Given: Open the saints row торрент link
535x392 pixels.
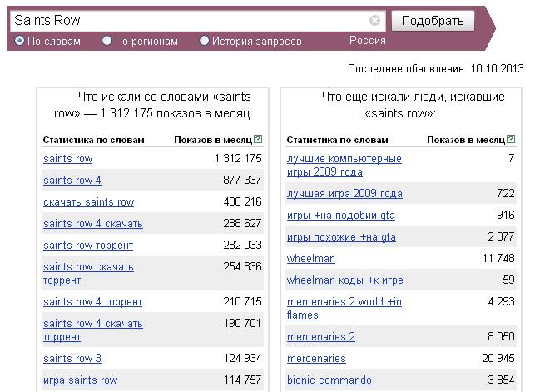Looking at the screenshot, I should pyautogui.click(x=88, y=246).
